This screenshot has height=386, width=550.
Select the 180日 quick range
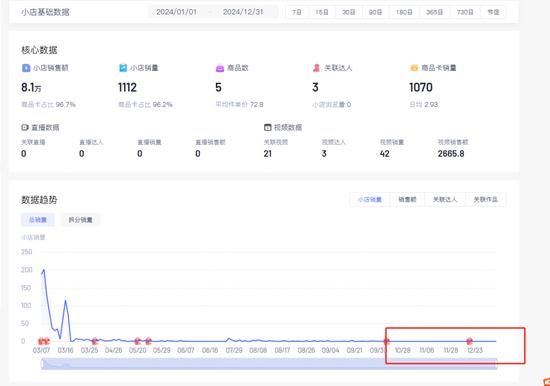[404, 12]
